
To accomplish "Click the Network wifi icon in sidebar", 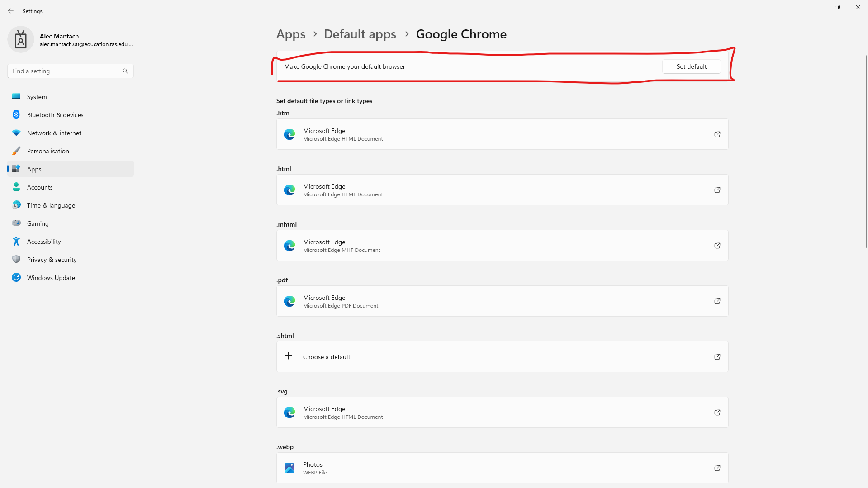I will [x=16, y=133].
